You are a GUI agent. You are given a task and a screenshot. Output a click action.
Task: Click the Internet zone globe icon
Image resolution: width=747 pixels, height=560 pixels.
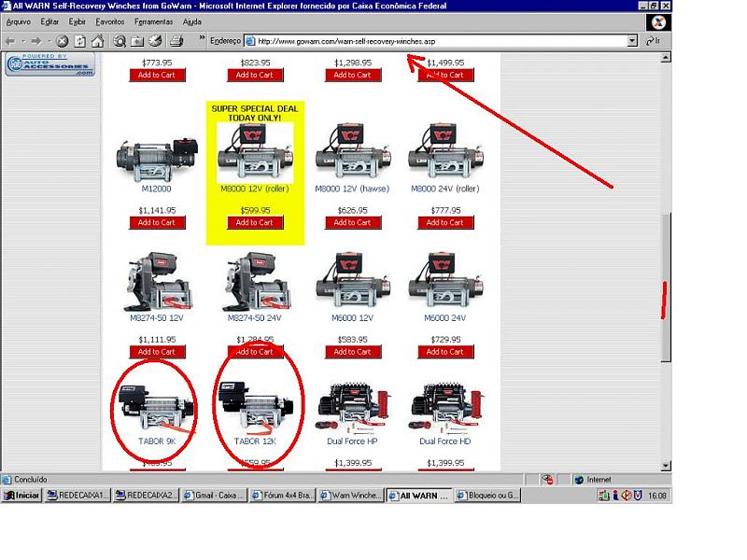click(x=579, y=480)
